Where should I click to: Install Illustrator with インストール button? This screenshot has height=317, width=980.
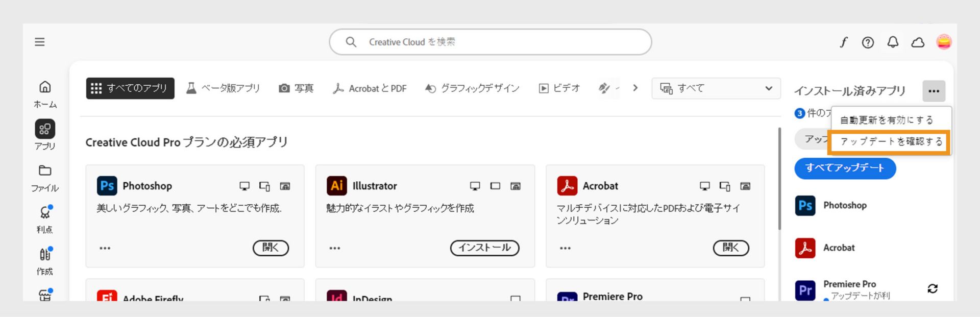tap(484, 248)
